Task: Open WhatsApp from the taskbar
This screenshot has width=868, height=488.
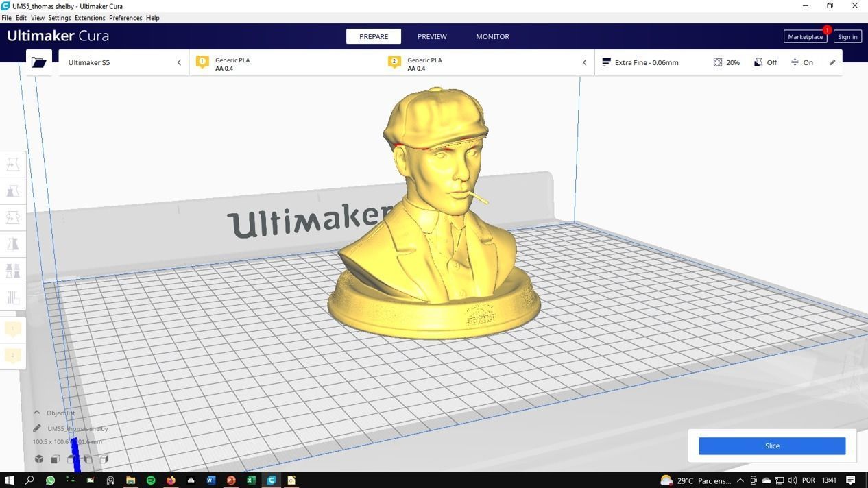Action: click(x=50, y=480)
